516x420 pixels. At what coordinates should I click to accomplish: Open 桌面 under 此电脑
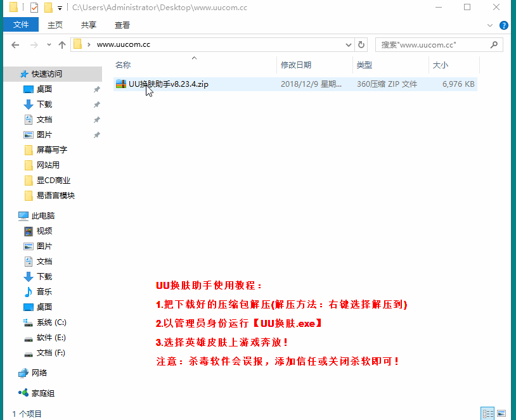(44, 307)
